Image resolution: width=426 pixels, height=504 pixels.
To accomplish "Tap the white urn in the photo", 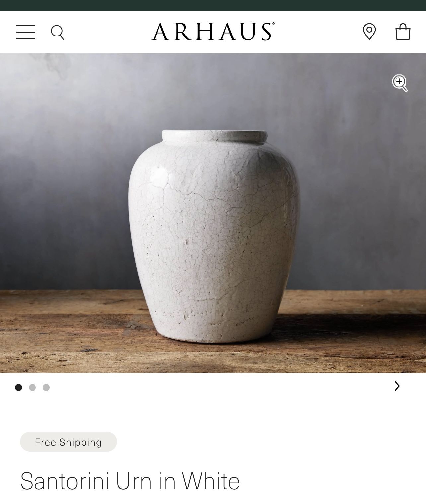I will click(214, 236).
